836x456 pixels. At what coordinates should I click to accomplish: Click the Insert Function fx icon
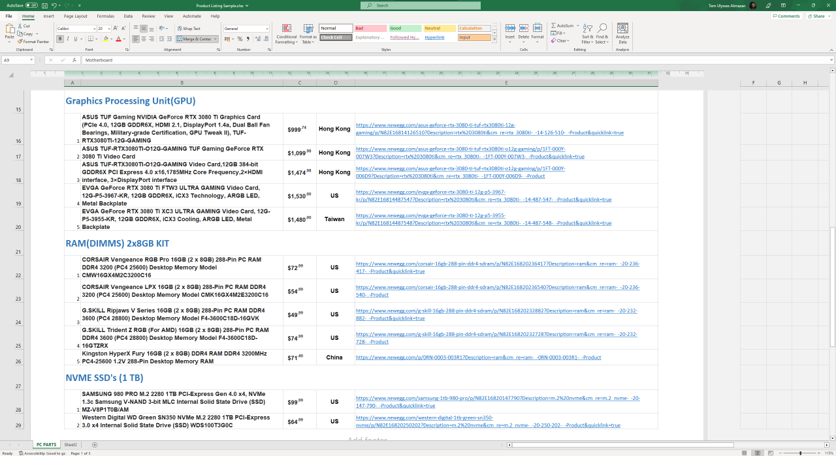(74, 60)
